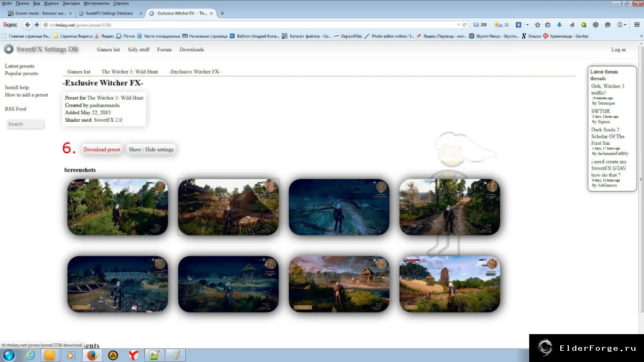Image resolution: width=644 pixels, height=362 pixels.
Task: Click The Witcher 3: Wild Hunt breadcrumb
Action: pyautogui.click(x=130, y=71)
